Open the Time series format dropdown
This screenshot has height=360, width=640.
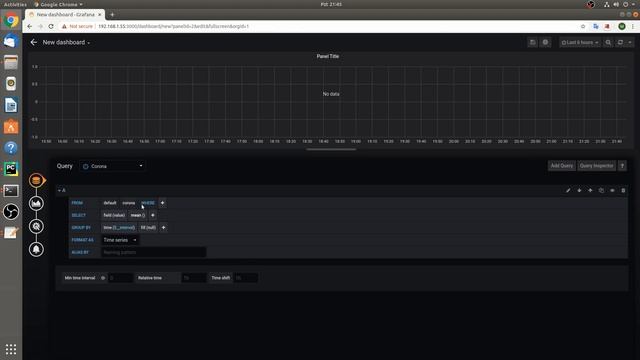coord(120,240)
